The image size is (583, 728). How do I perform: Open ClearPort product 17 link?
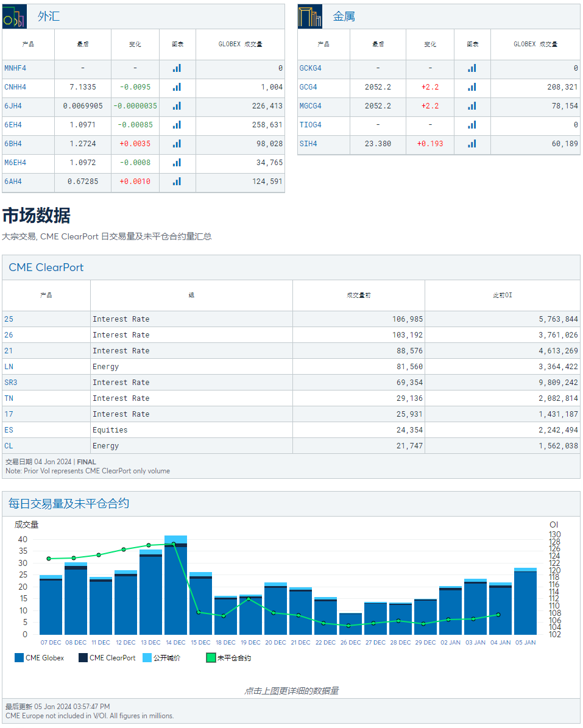tap(9, 414)
